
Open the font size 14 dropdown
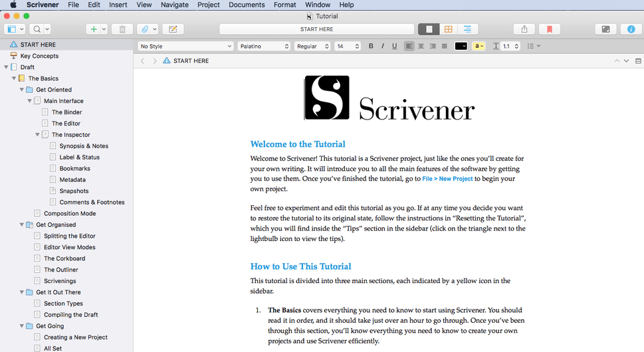(348, 46)
